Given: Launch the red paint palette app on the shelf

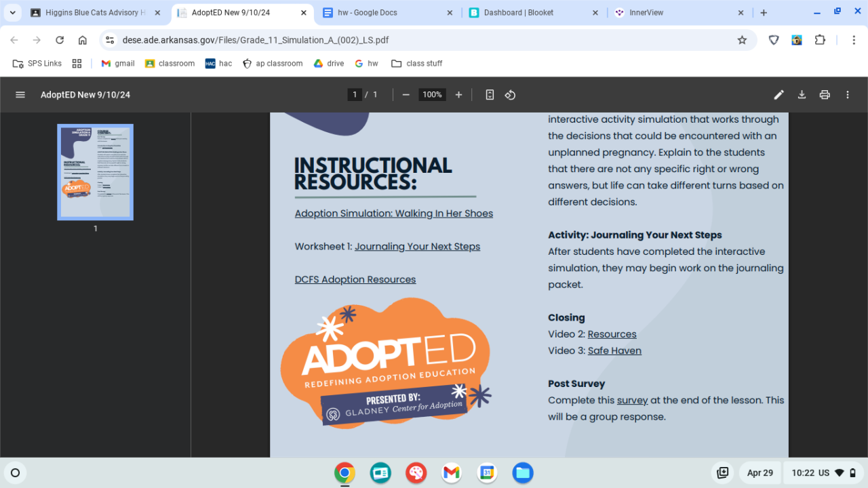Looking at the screenshot, I should pos(416,473).
